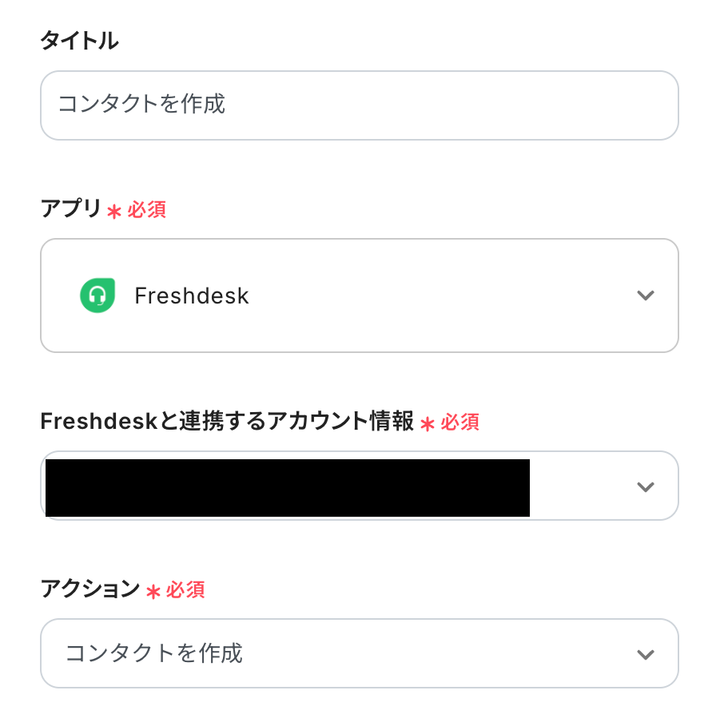This screenshot has width=728, height=722.
Task: Click red asterisk beside the アクション label
Action: (153, 592)
